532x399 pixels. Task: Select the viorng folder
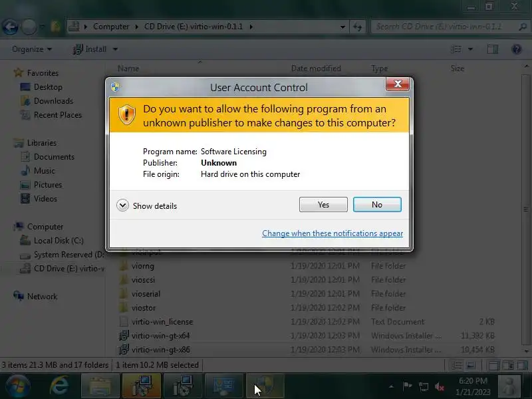click(142, 266)
